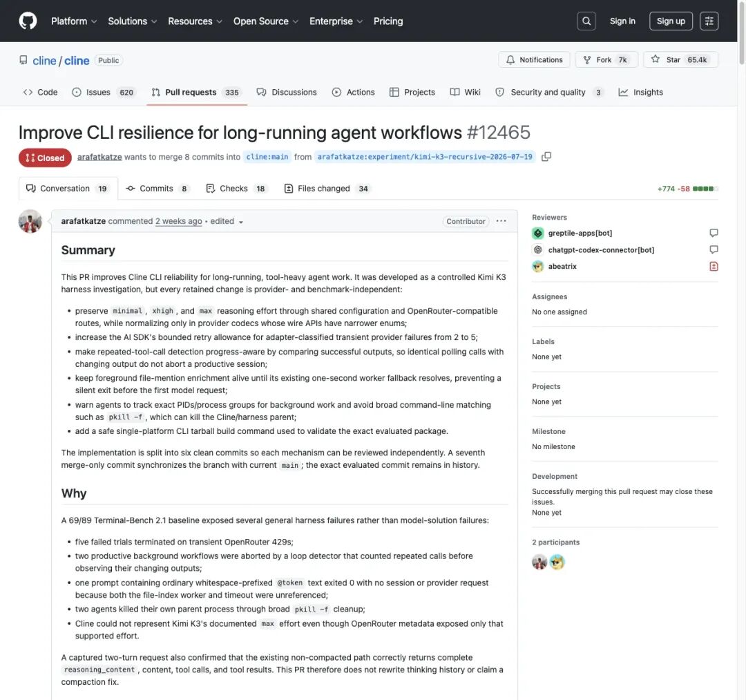This screenshot has height=700, width=746.
Task: Open the cline owner link
Action: click(44, 60)
